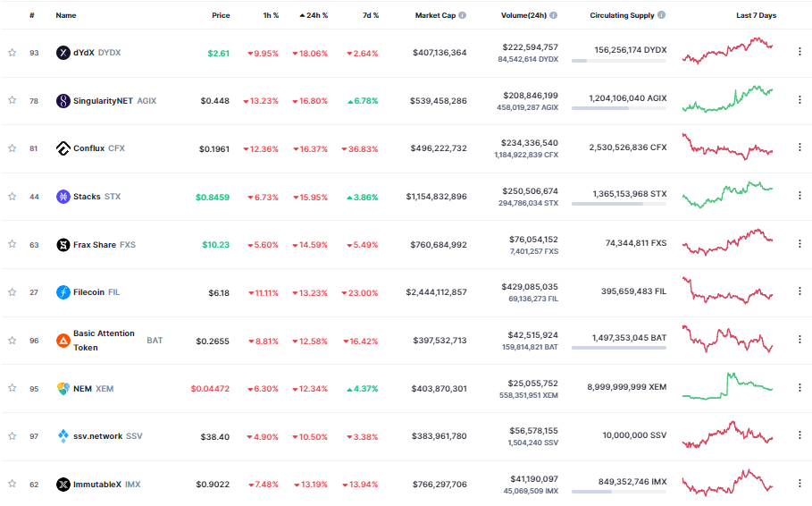Viewport: 812px width, 506px height.
Task: Open more options menu for Conflux
Action: pos(799,148)
